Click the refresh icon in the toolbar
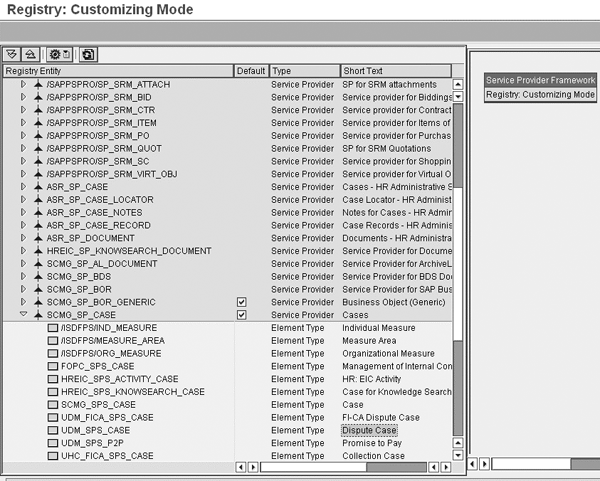This screenshot has height=481, width=600. 87,54
